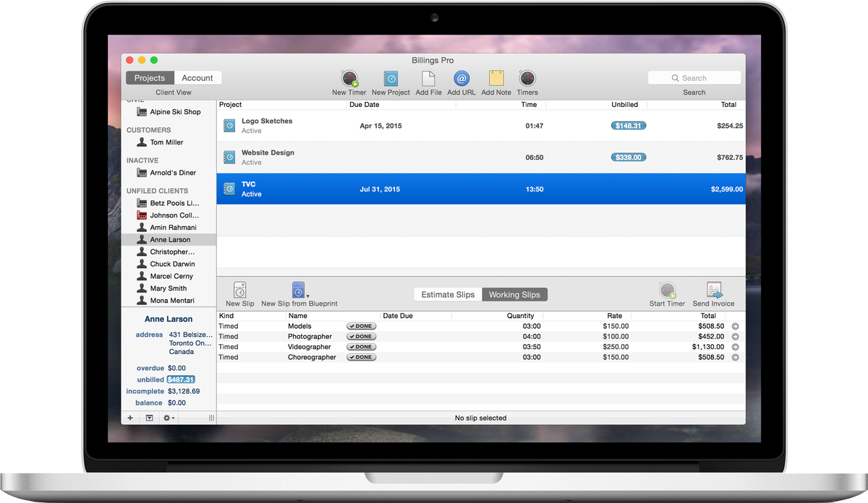Switch to the Account view
868x503 pixels.
pyautogui.click(x=197, y=78)
